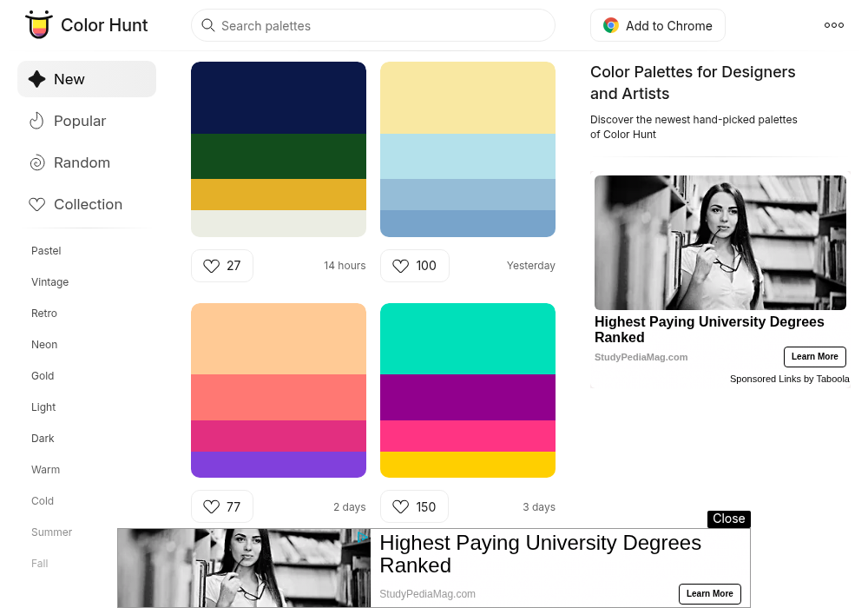Viewport: 868px width, 608px height.
Task: Select the Summer tag
Action: [x=51, y=532]
